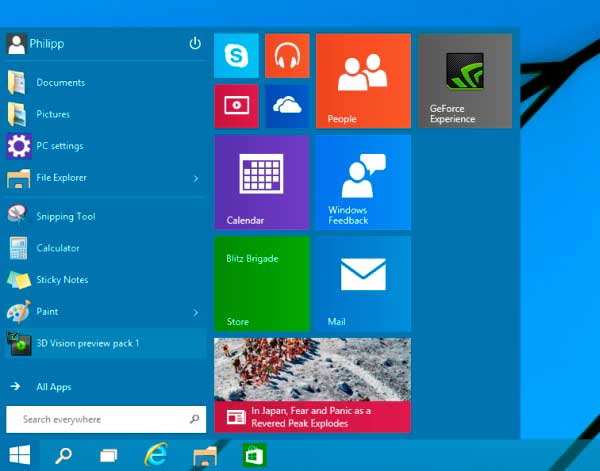The image size is (600, 471).
Task: Focus the Search everywhere field
Action: point(106,419)
